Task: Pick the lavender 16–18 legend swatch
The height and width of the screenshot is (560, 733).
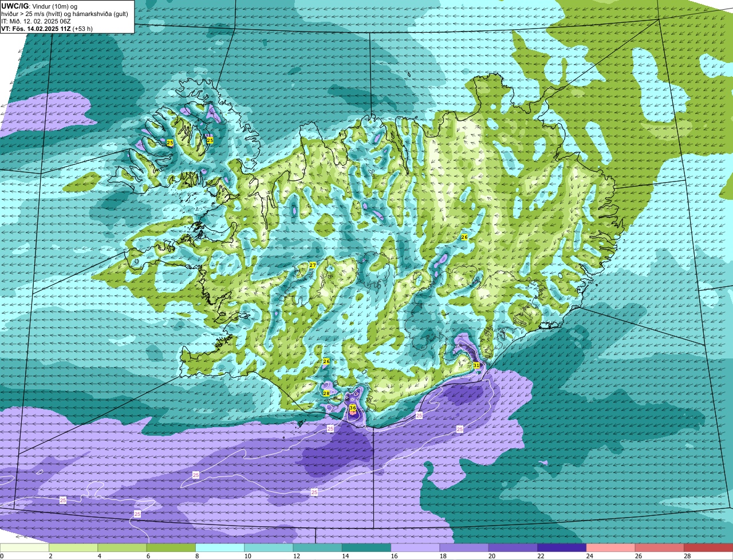Action: (x=416, y=547)
